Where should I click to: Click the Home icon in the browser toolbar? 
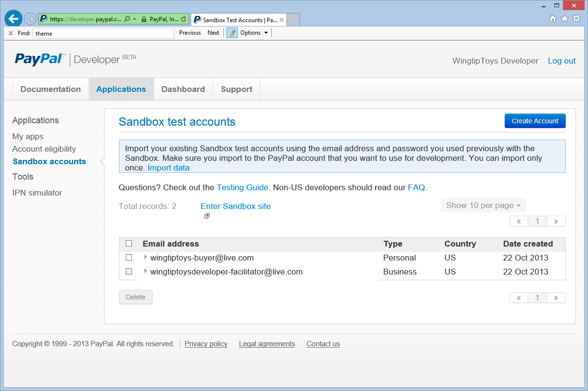tap(553, 18)
